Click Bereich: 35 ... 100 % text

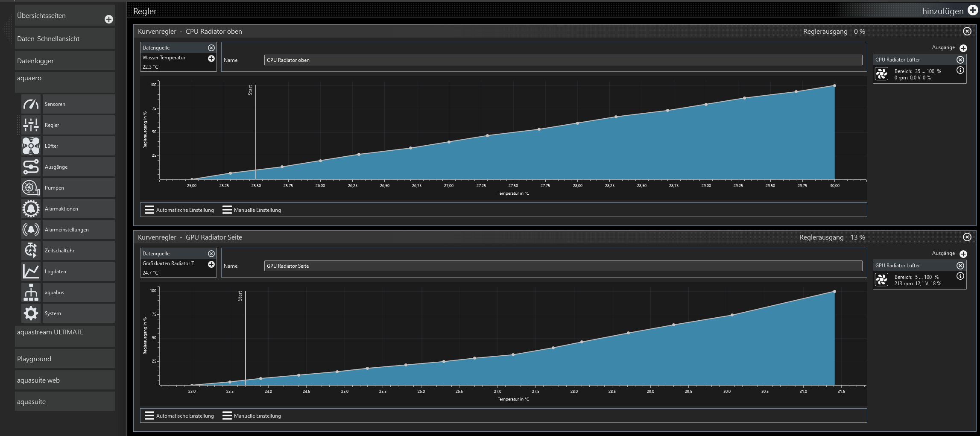pos(918,71)
